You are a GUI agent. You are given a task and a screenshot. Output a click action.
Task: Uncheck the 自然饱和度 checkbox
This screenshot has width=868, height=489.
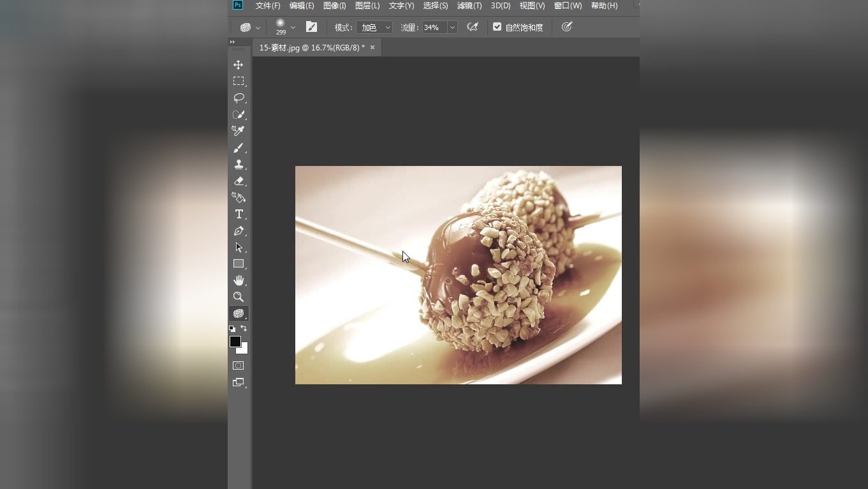[x=497, y=27]
